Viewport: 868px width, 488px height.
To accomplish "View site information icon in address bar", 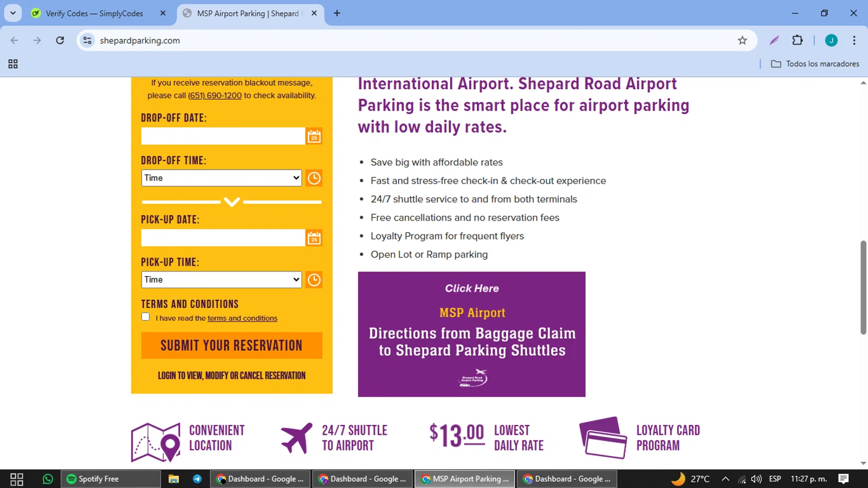I will click(87, 41).
